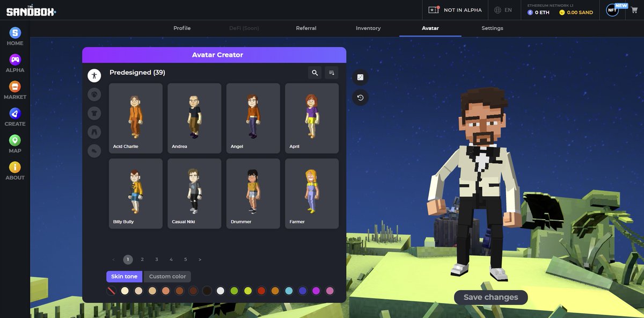Open search in Predesigned avatars
The height and width of the screenshot is (318, 644).
click(x=315, y=73)
